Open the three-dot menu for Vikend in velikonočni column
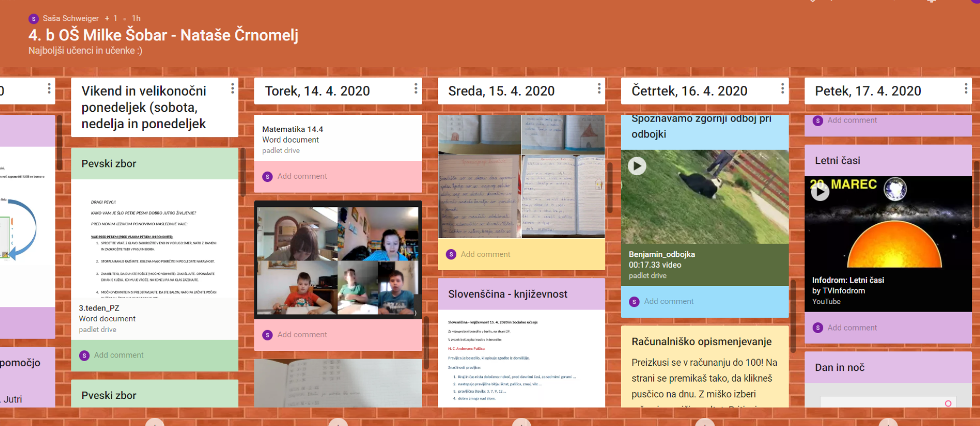980x426 pixels. (232, 88)
